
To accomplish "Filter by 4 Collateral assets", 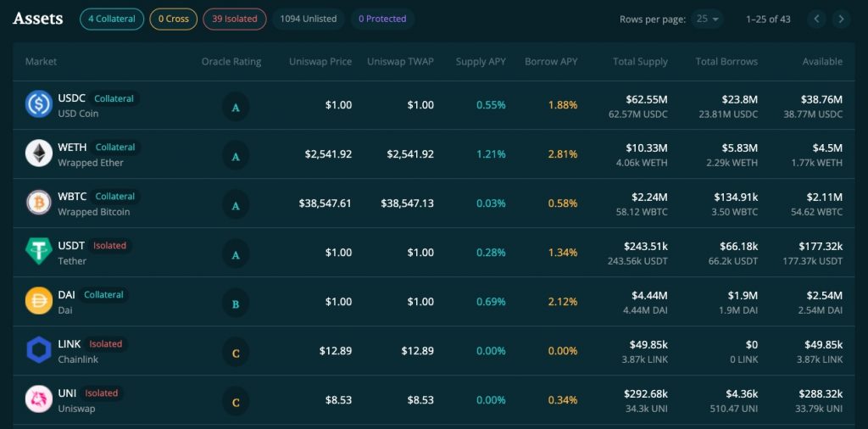I will tap(112, 19).
